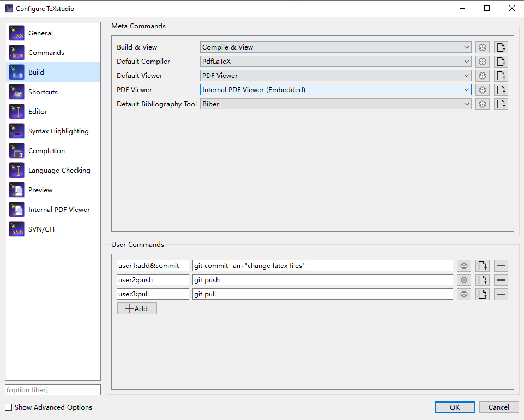This screenshot has width=524, height=420.
Task: Click Add to create user command
Action: [137, 308]
